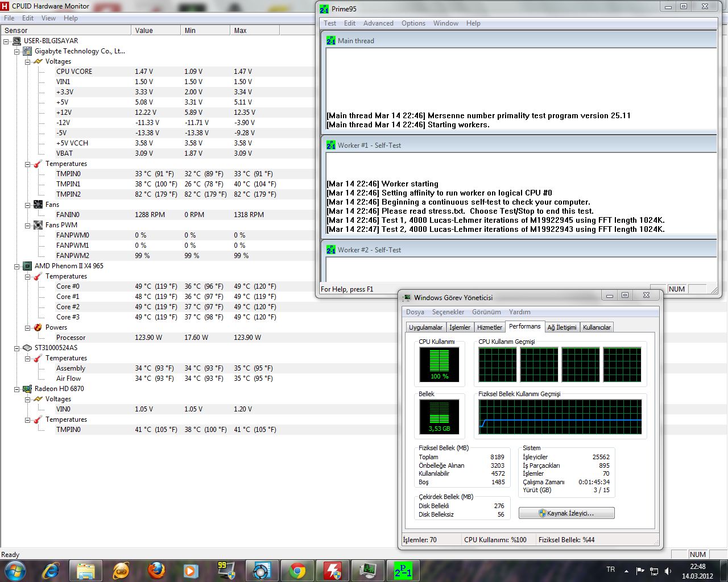The width and height of the screenshot is (728, 582).
Task: Click Kaynak İzleyici button
Action: (x=566, y=513)
